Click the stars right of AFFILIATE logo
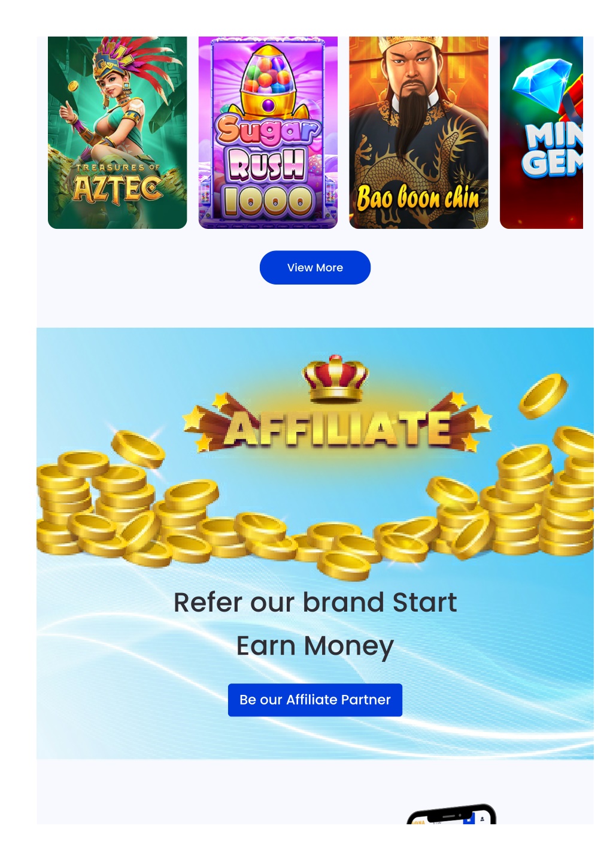 pos(469,420)
